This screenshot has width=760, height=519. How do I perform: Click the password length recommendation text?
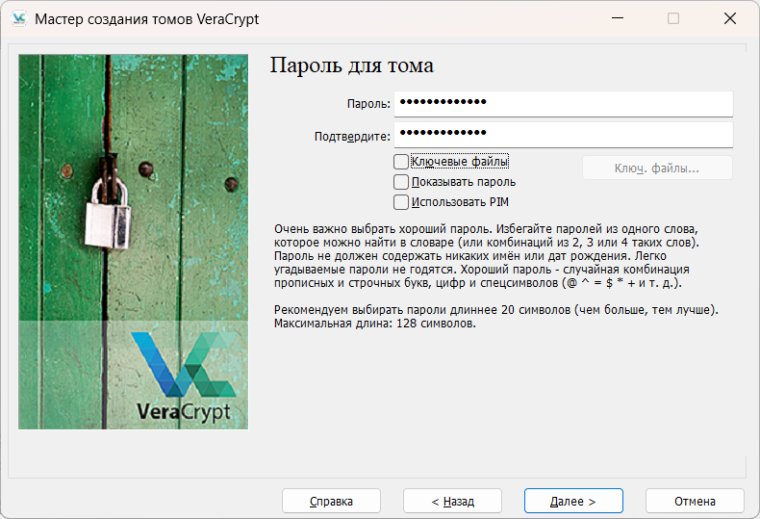495,318
